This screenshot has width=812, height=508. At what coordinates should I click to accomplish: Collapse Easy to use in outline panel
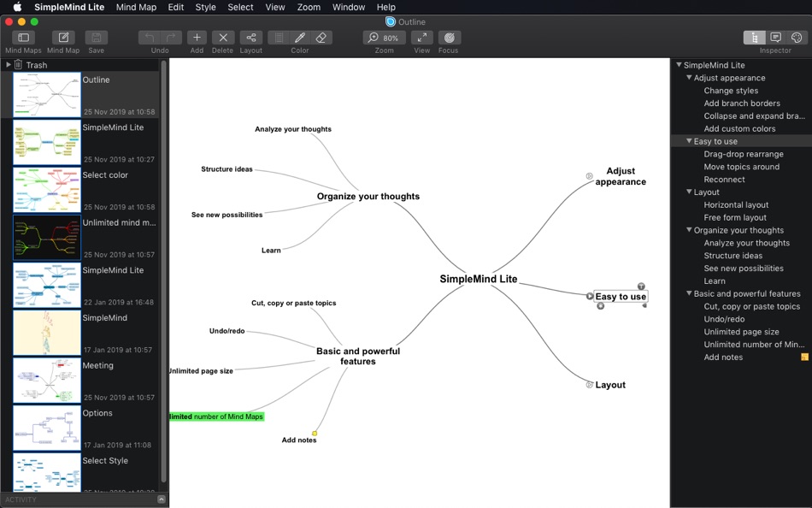tap(689, 141)
